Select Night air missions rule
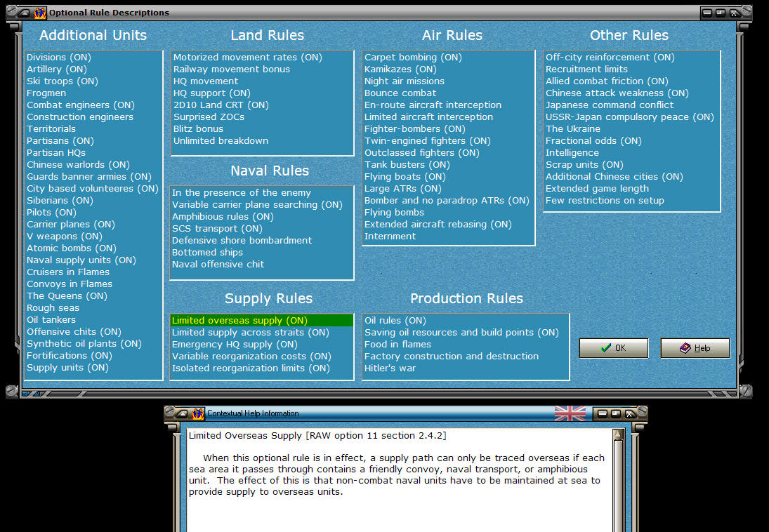 pyautogui.click(x=404, y=81)
